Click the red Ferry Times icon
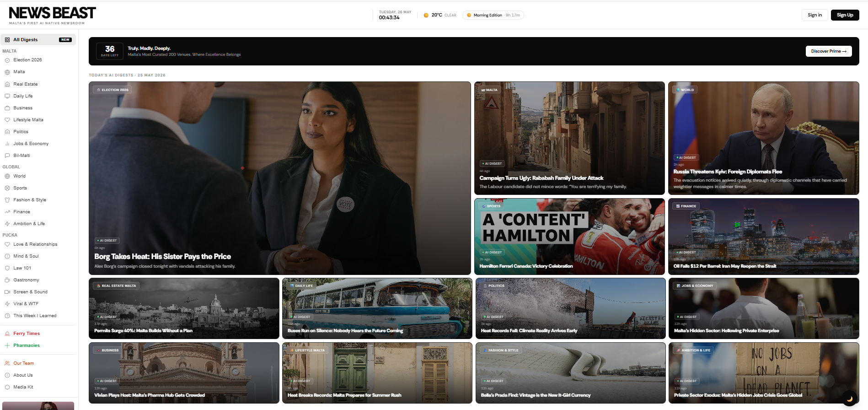 point(7,334)
